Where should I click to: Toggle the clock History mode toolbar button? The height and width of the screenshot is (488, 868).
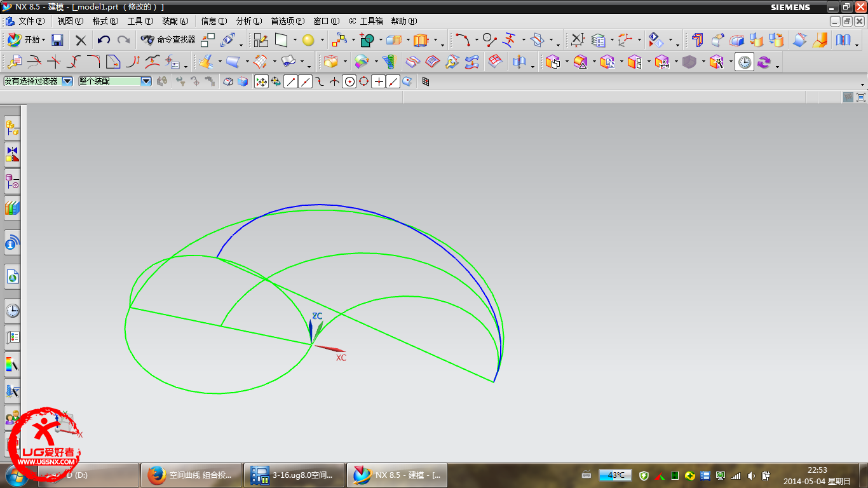tap(745, 62)
